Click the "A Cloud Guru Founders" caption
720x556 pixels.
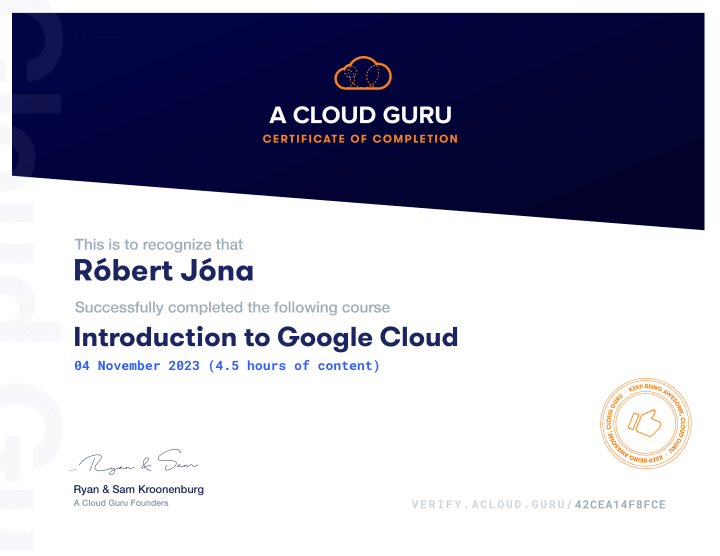point(121,503)
